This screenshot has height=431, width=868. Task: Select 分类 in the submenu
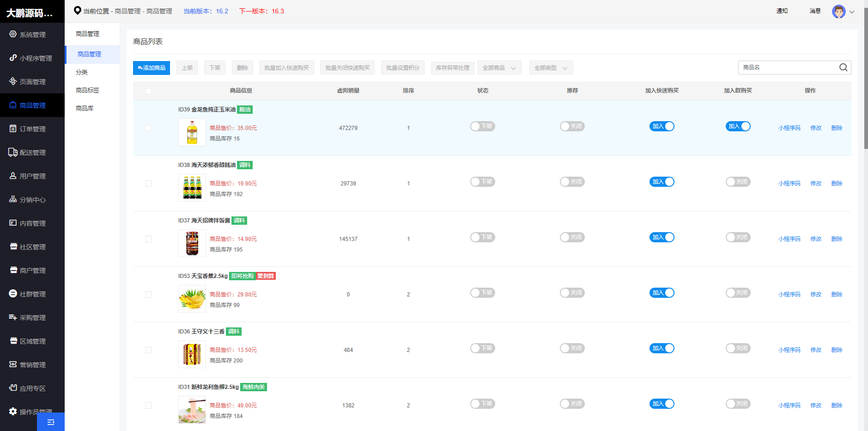coord(82,72)
